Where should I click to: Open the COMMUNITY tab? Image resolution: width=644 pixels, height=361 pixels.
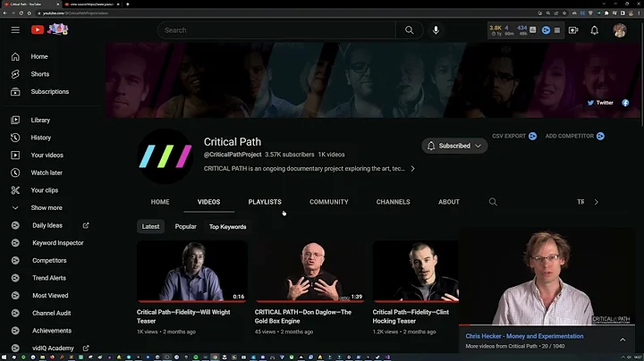(x=328, y=202)
